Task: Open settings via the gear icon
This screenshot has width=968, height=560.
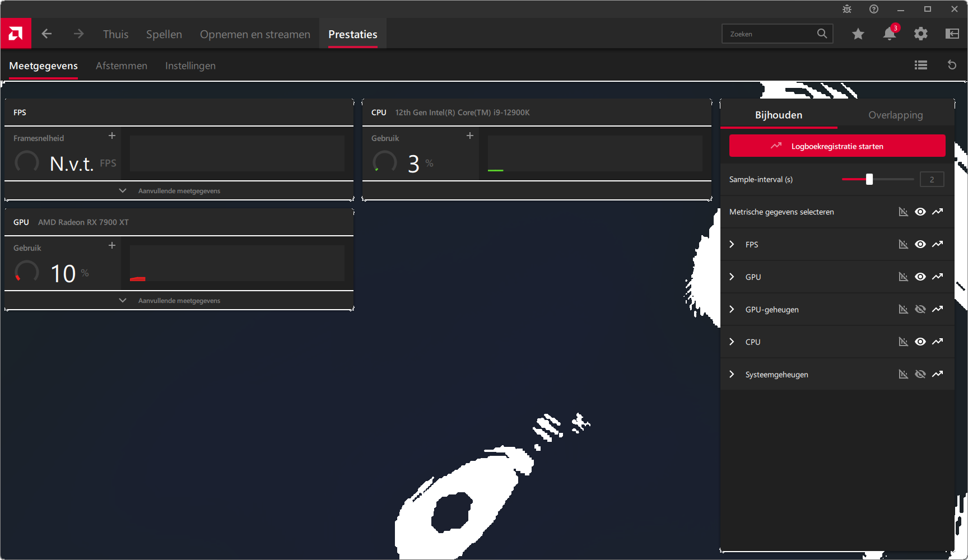Action: pyautogui.click(x=920, y=34)
